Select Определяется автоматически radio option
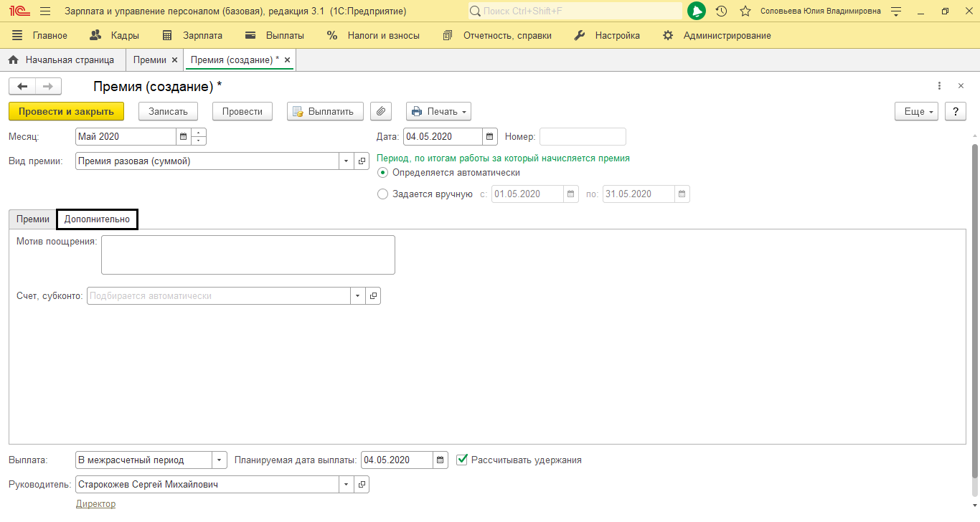 coord(382,173)
